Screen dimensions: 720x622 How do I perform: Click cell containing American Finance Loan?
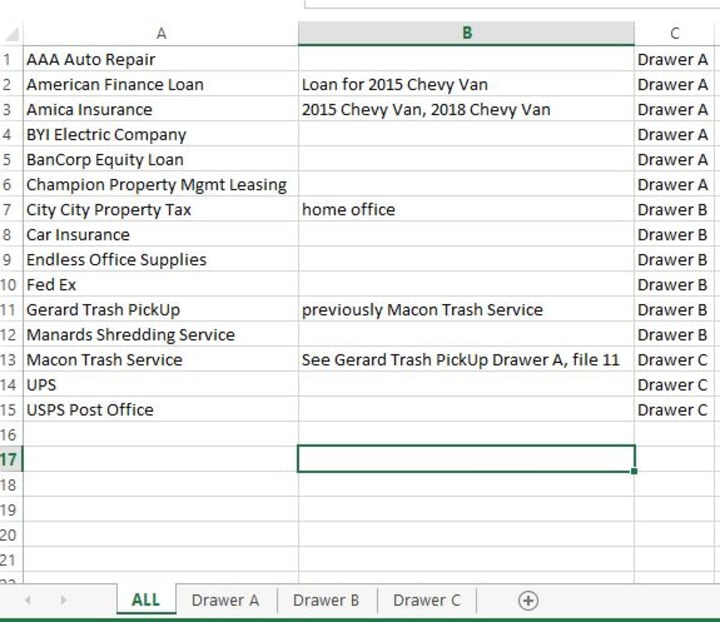(161, 84)
